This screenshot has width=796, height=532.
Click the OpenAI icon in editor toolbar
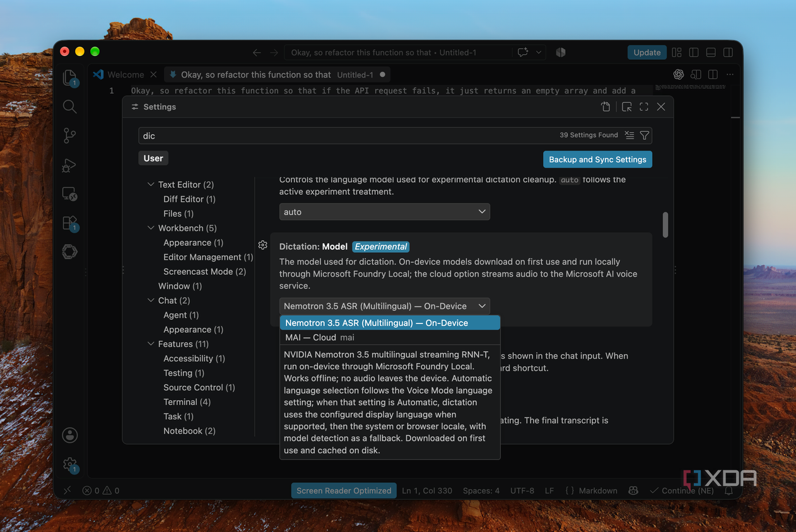coord(679,74)
